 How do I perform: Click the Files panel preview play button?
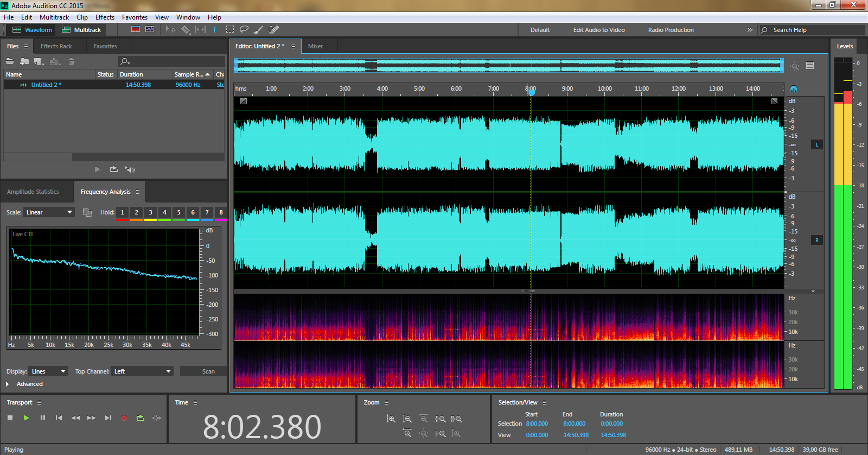(x=97, y=169)
